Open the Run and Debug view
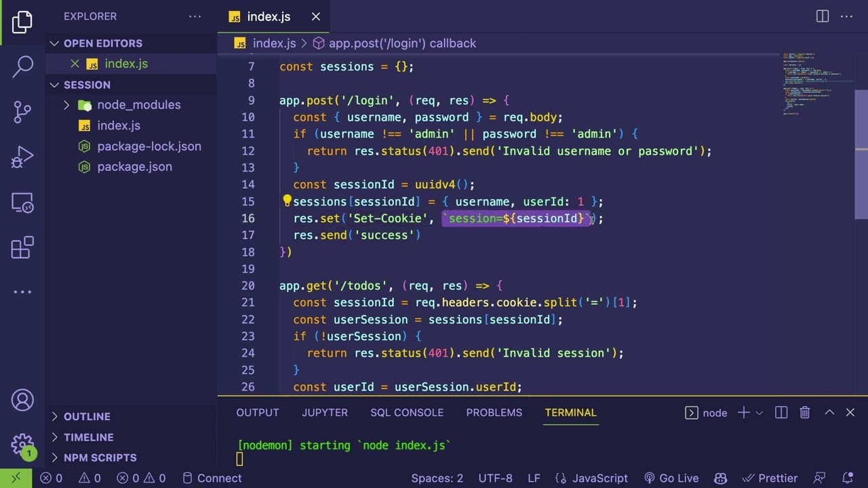 22,157
